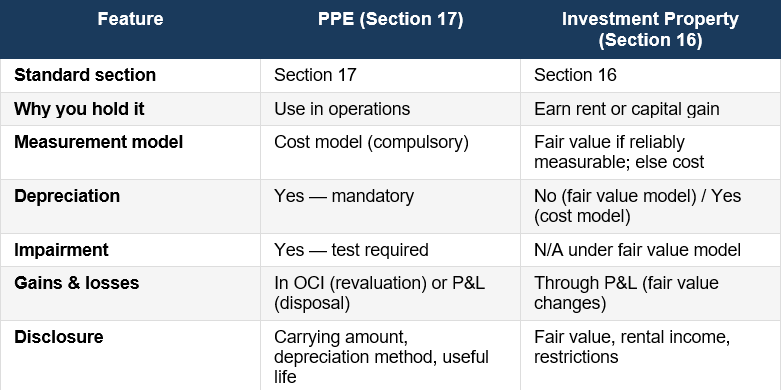Select the Standard section row label
The width and height of the screenshot is (781, 390).
85,75
